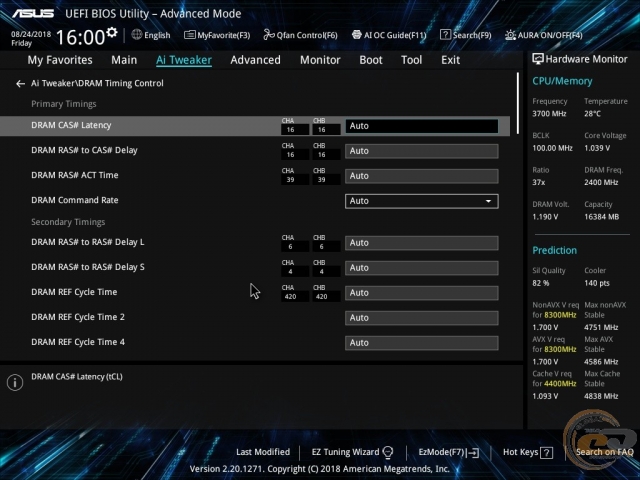Image resolution: width=640 pixels, height=480 pixels.
Task: Open MyFavorite(F3) list
Action: click(x=217, y=35)
